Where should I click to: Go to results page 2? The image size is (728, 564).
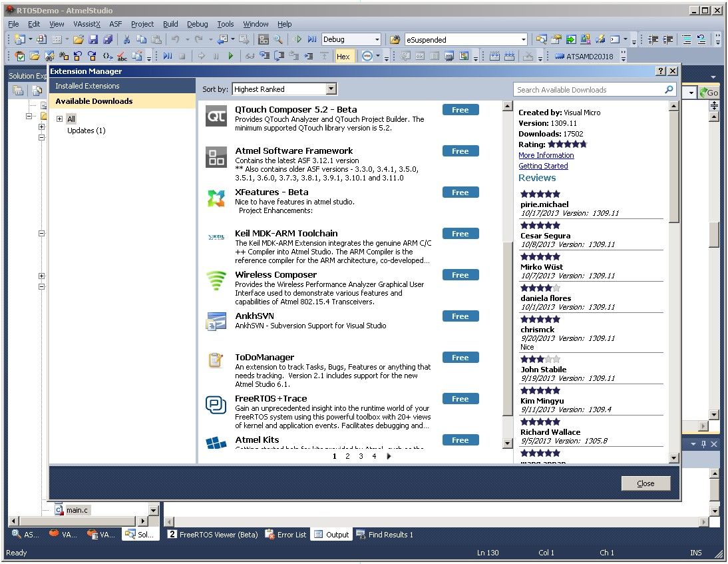(347, 456)
